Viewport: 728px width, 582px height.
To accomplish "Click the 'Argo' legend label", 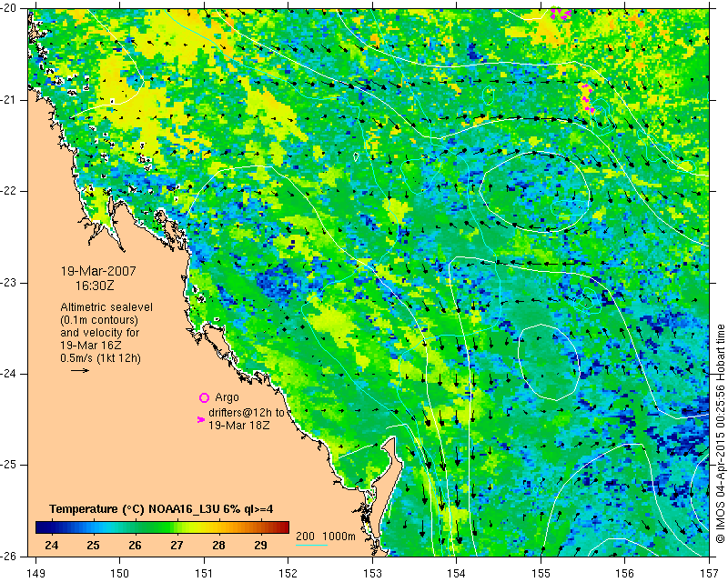I will coord(227,397).
